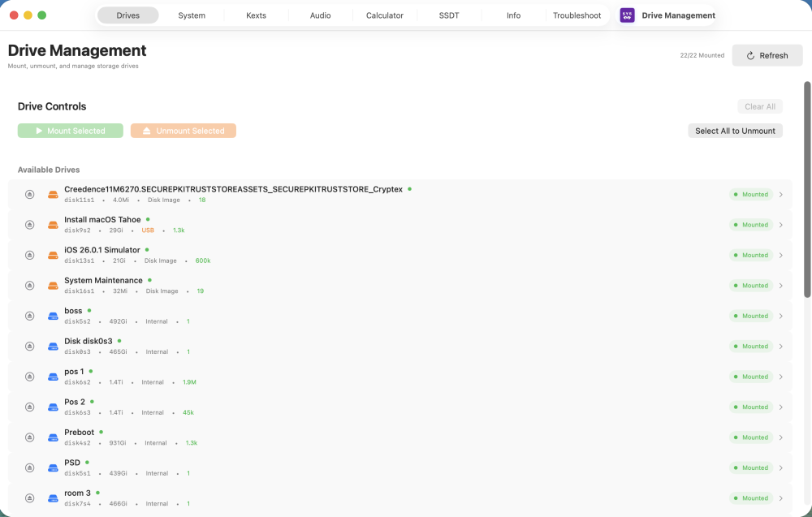Click the purple app logo beside Drive Management

627,15
